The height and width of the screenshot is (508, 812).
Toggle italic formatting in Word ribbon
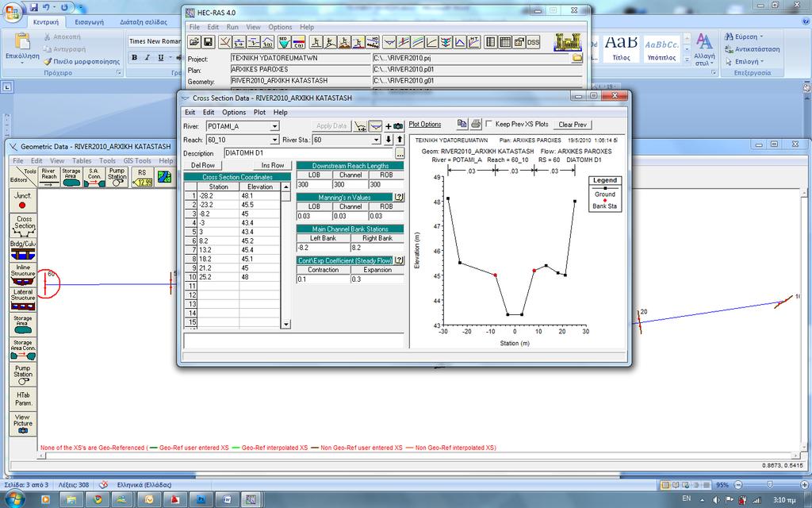click(147, 57)
